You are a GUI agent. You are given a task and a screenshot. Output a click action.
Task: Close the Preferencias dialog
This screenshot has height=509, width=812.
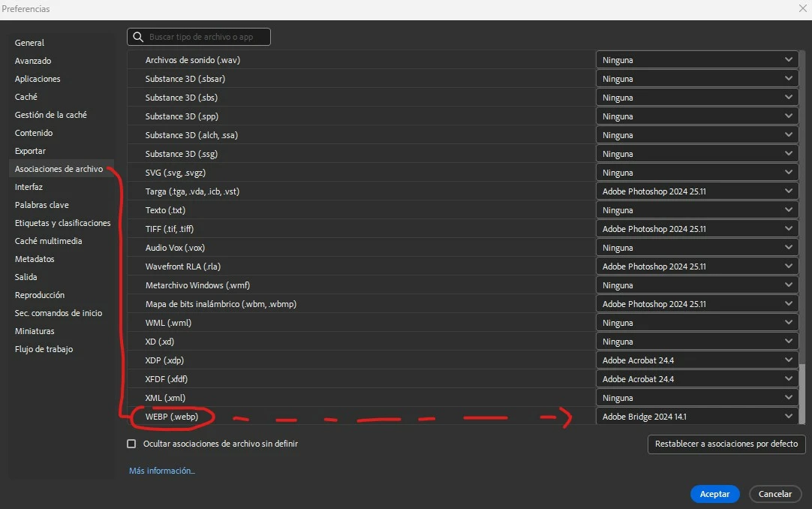point(803,8)
